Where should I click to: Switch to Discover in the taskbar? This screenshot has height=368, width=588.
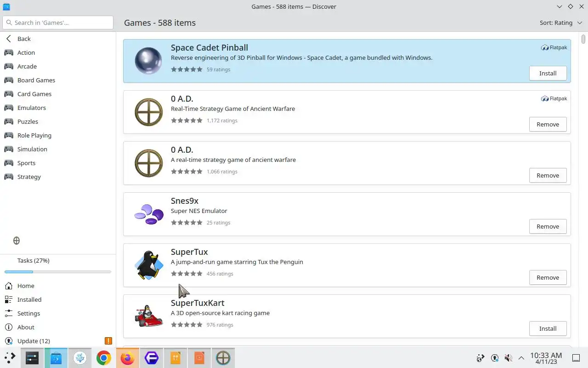click(x=56, y=357)
